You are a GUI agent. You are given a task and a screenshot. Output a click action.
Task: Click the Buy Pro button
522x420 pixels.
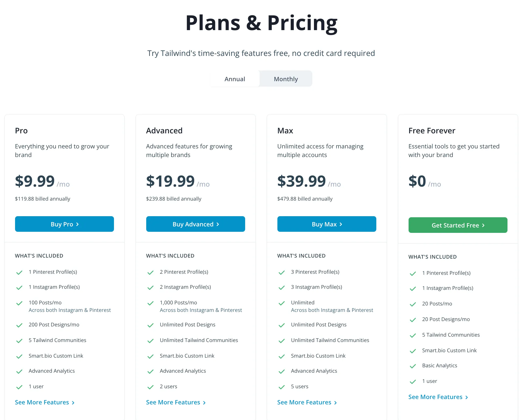[65, 224]
